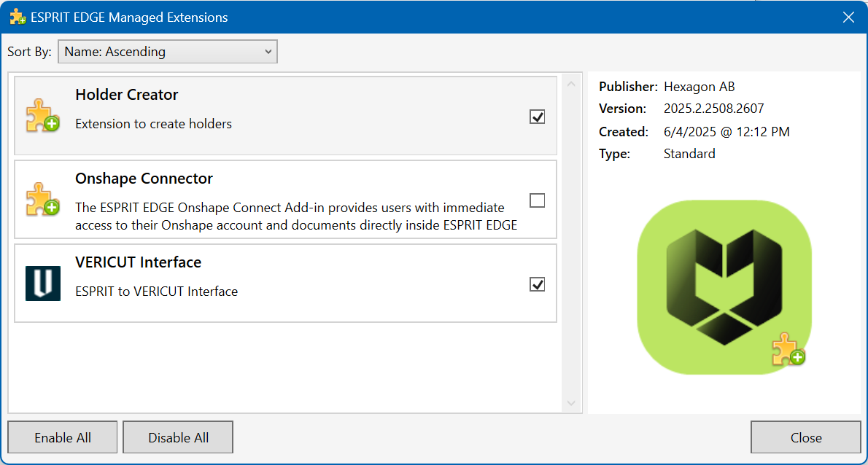Click version number 2025.2.2508.2607
This screenshot has width=868, height=465.
click(x=713, y=109)
